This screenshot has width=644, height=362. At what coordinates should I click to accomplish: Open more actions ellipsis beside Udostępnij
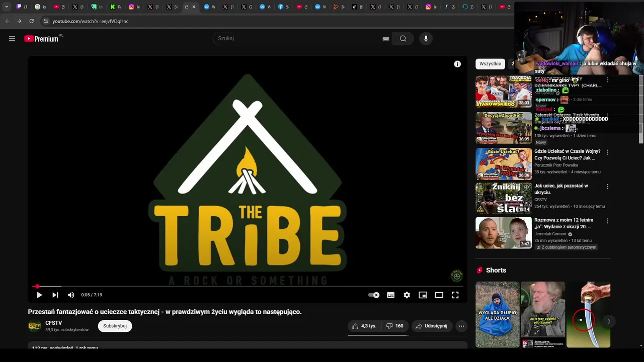(461, 326)
